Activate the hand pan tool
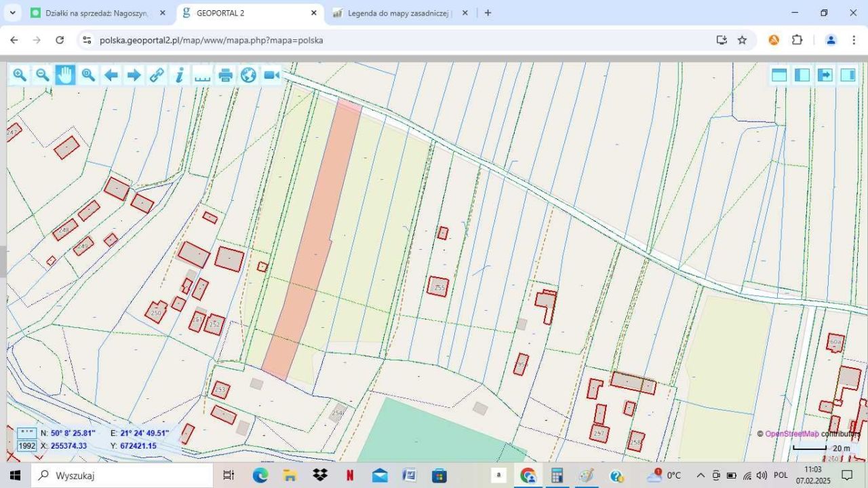 coord(65,75)
